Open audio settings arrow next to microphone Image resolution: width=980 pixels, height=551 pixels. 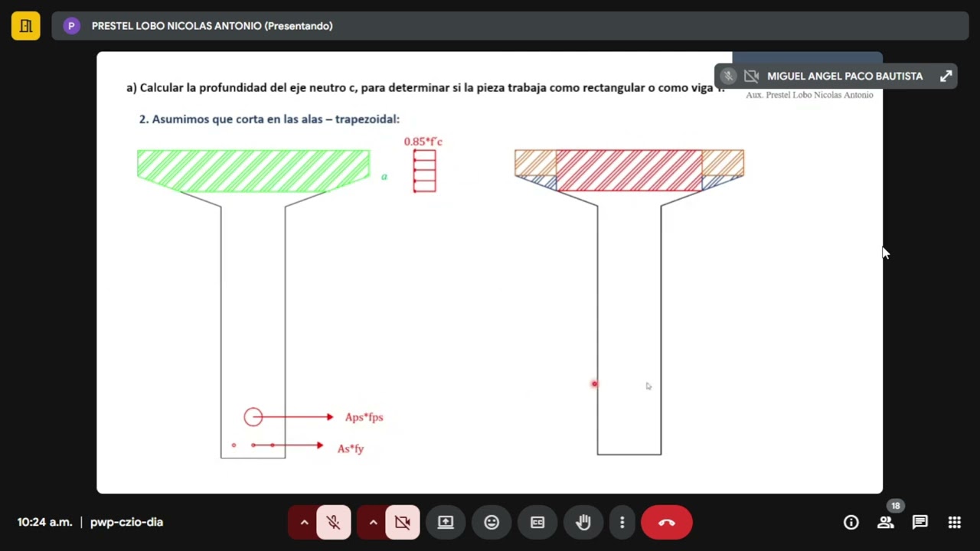pos(304,523)
